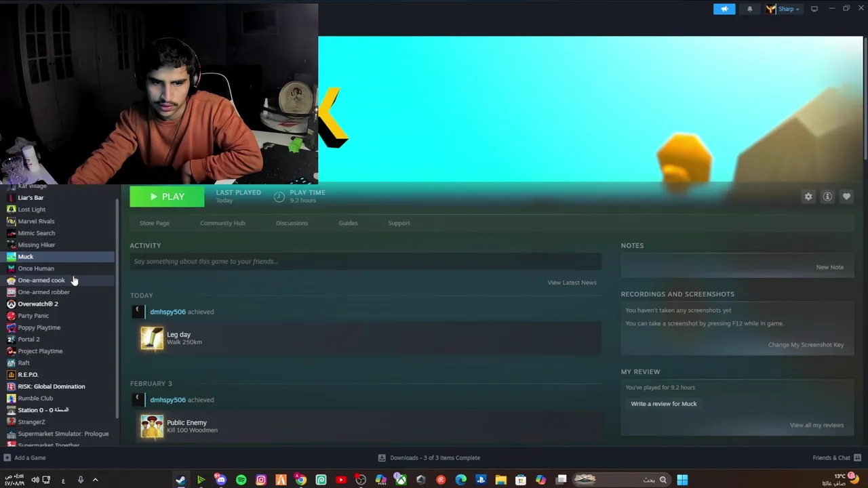
Task: Open View all my reviews link
Action: click(x=816, y=426)
